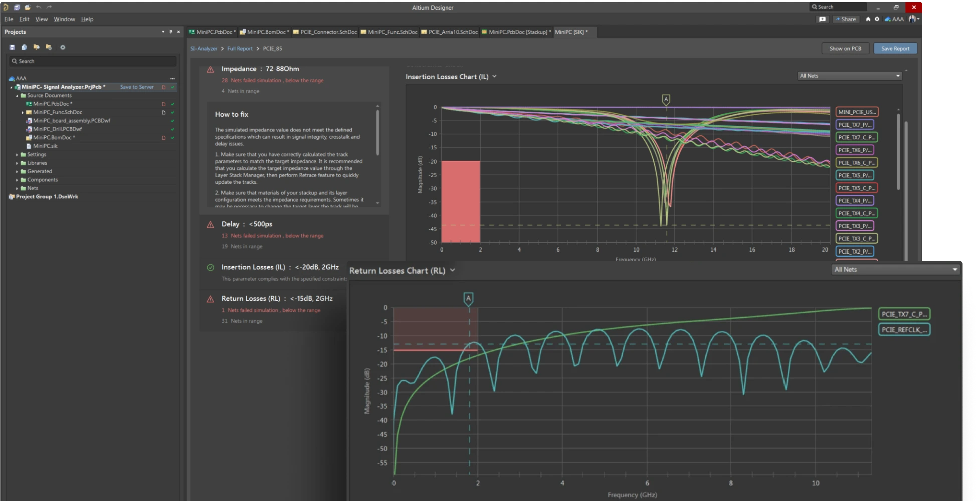
Task: Open the Projects panel settings gear
Action: pyautogui.click(x=63, y=47)
